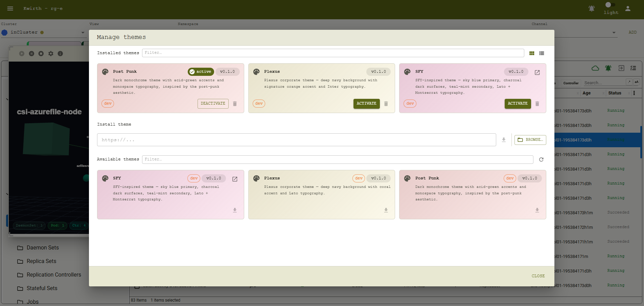Switch installed themes to grid view
This screenshot has width=644, height=306.
[x=532, y=53]
